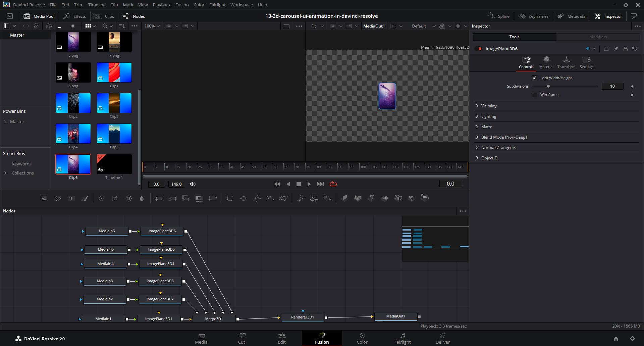Viewport: 644px width, 346px height.
Task: Toggle the Lock Width/Height checkbox
Action: click(535, 78)
